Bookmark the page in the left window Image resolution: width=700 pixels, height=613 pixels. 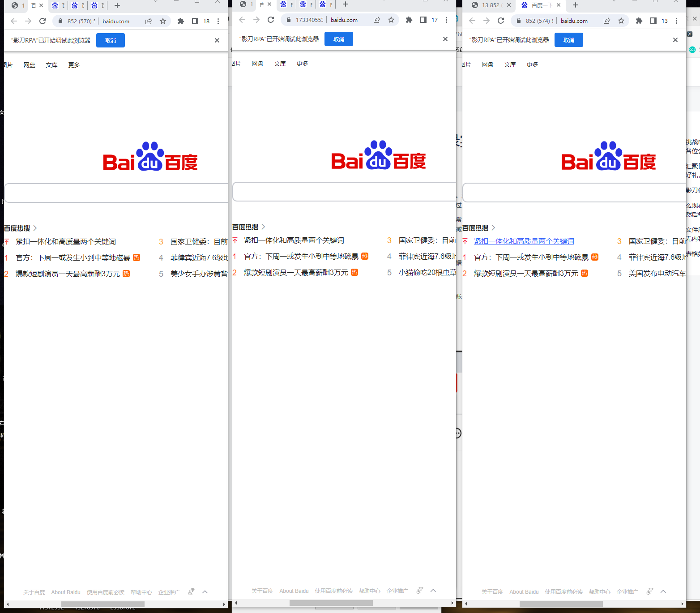click(x=163, y=21)
